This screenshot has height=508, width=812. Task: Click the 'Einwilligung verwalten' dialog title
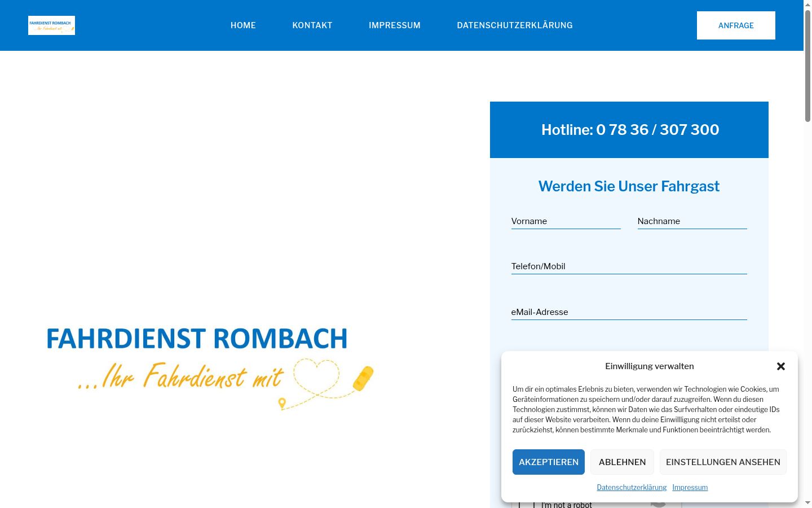(650, 366)
